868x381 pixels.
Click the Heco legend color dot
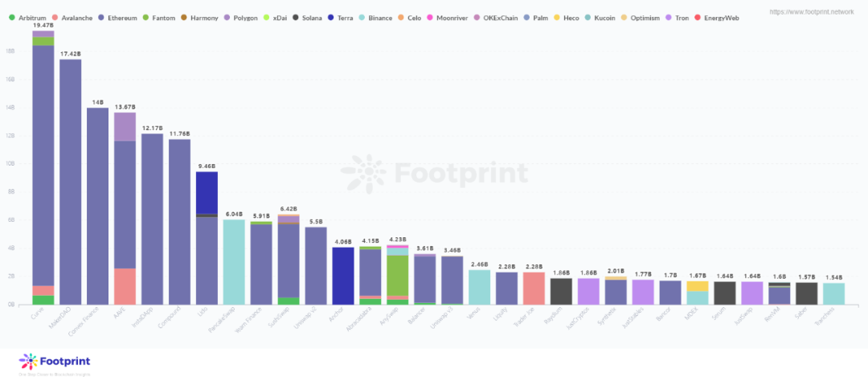(x=556, y=17)
